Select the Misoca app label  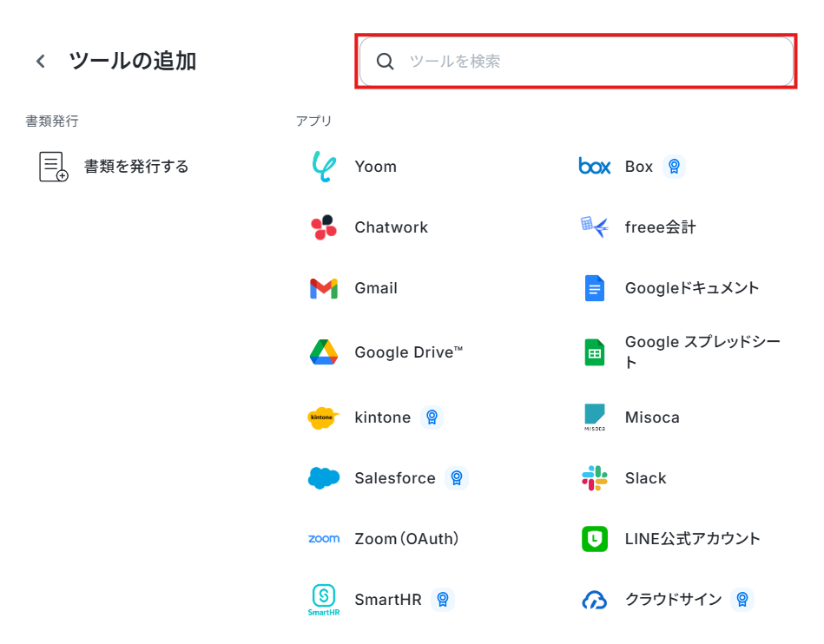coord(652,417)
